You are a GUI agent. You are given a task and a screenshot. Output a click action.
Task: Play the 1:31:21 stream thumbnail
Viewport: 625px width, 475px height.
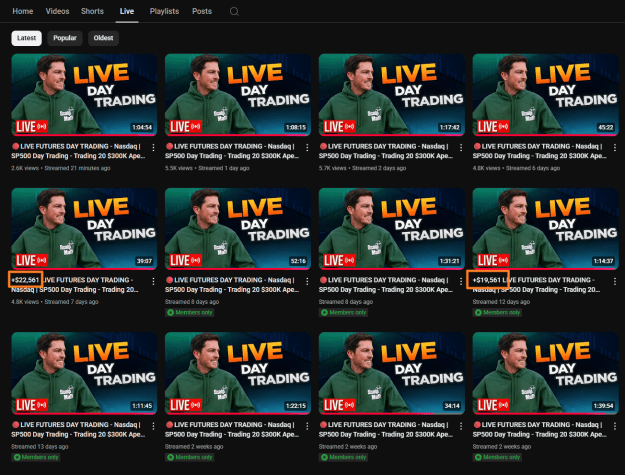[x=392, y=229]
